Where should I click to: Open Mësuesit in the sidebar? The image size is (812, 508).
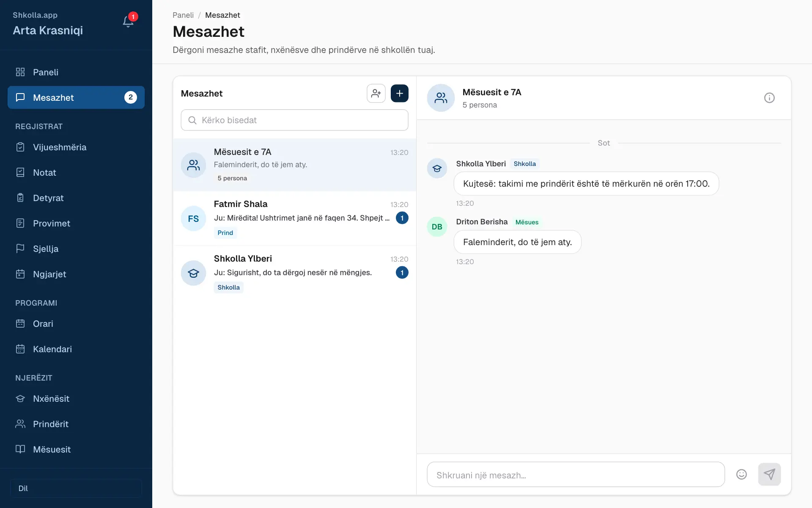tap(76, 450)
